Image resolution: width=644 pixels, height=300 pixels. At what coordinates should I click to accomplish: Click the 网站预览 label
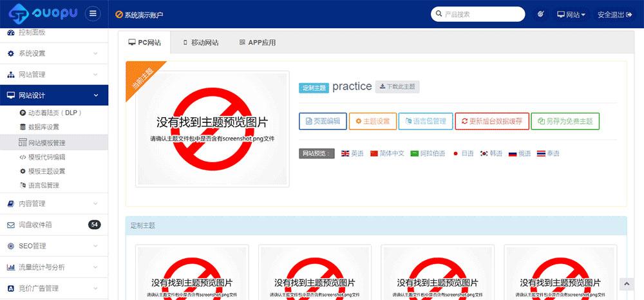317,153
